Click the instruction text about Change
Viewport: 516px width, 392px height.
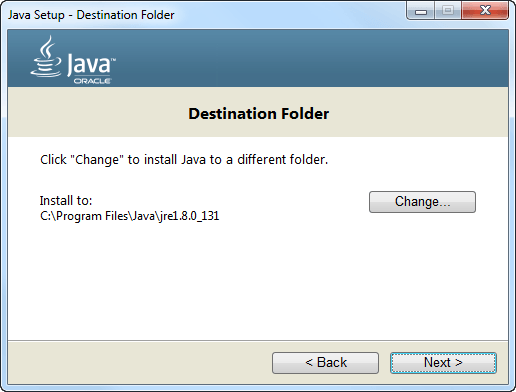pos(184,160)
